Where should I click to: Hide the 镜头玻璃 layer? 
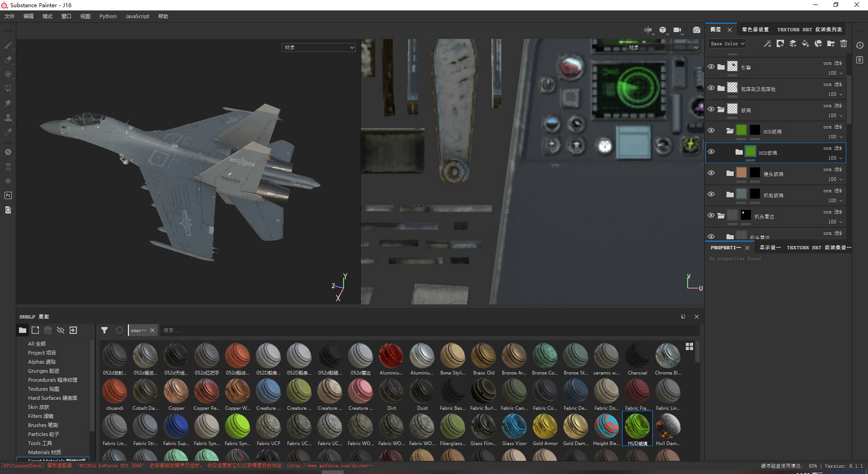click(711, 173)
